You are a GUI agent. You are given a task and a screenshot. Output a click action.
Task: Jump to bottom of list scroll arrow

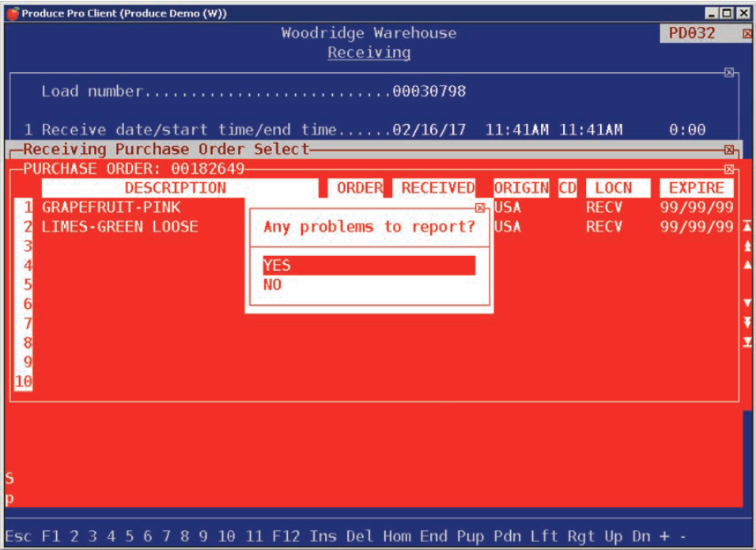[x=747, y=341]
